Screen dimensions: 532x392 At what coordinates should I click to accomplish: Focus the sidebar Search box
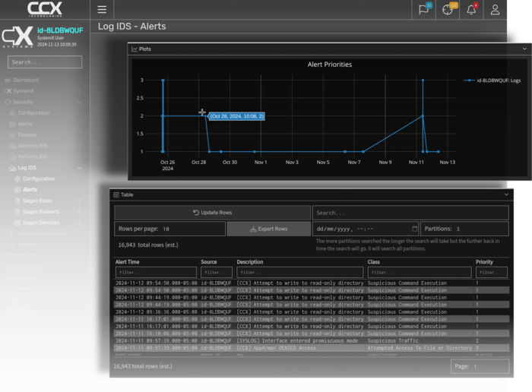point(45,62)
